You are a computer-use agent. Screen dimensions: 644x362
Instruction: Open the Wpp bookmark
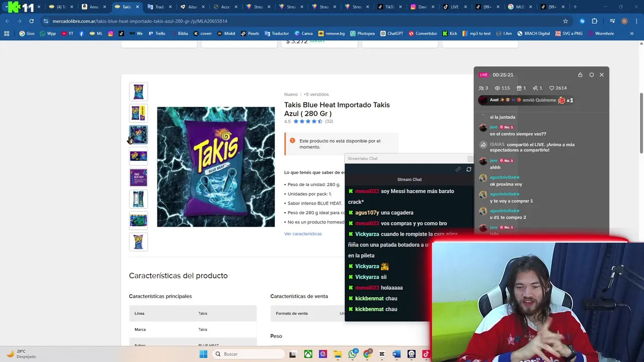(48, 34)
